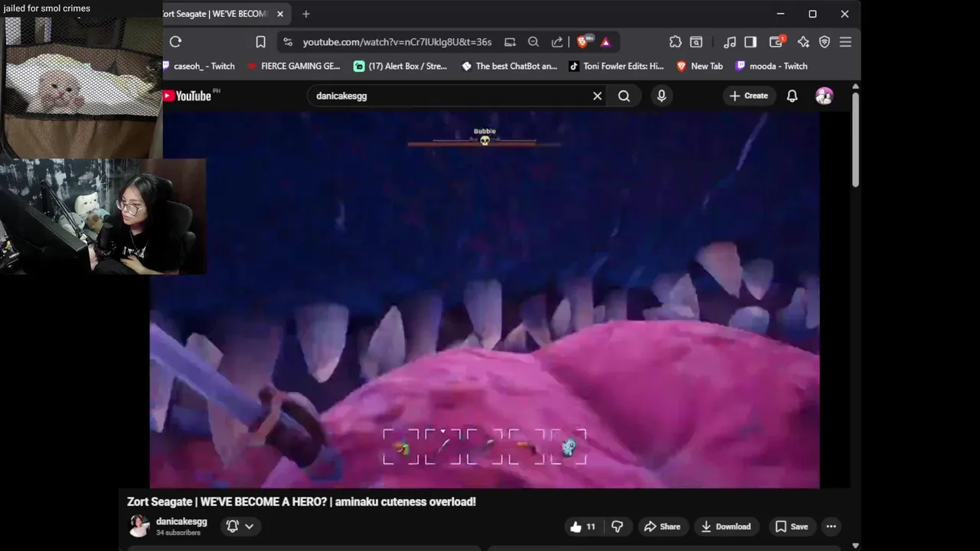Open the New Tab bookmark
This screenshot has height=551, width=980.
click(700, 66)
